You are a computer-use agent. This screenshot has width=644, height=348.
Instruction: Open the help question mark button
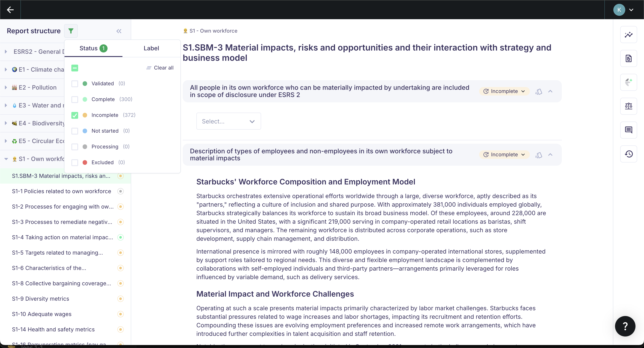625,326
